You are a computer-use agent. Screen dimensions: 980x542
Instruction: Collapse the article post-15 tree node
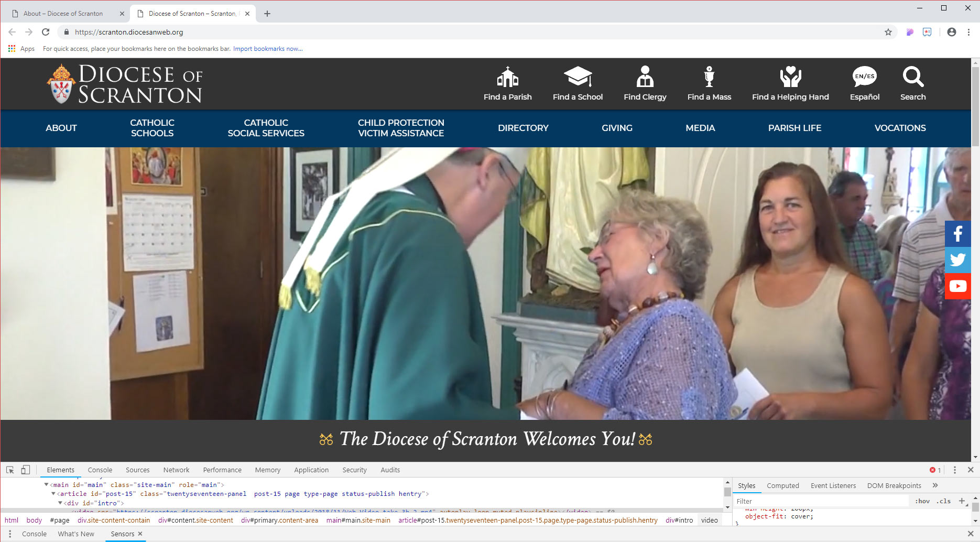(x=53, y=494)
